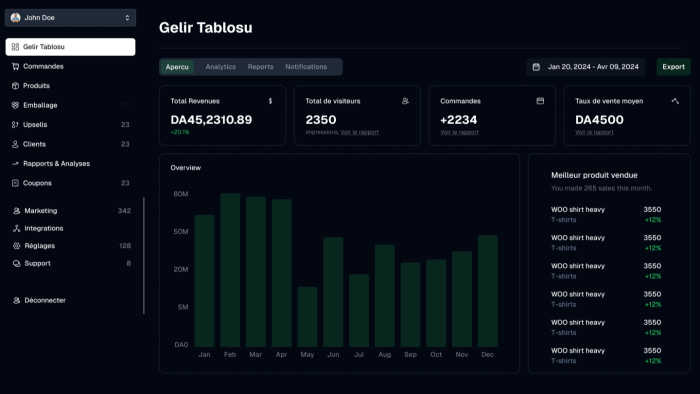The height and width of the screenshot is (394, 700).
Task: Switch to the Reports tab
Action: [x=260, y=67]
